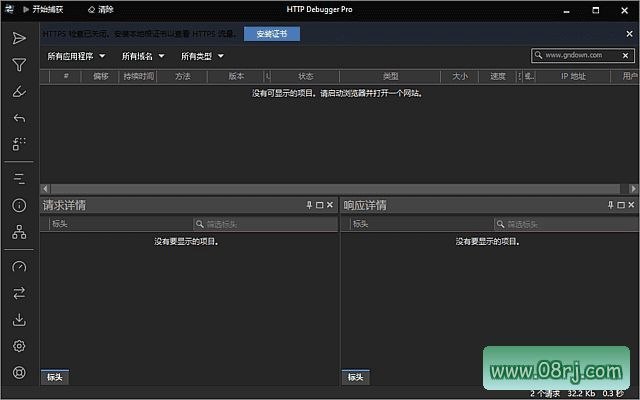Screen dimensions: 640x400
Task: Sort by 速度 column header
Action: tap(498, 76)
